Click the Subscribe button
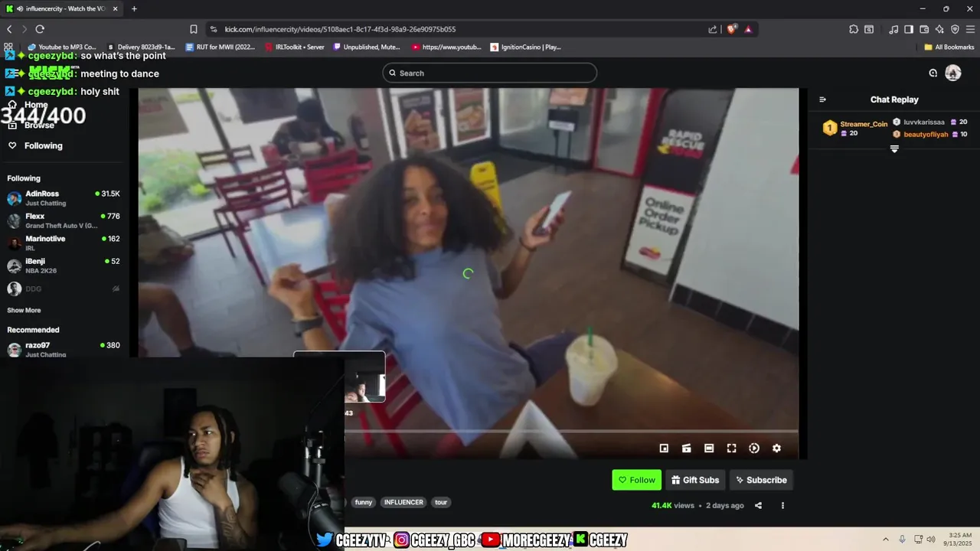980x551 pixels. coord(761,480)
